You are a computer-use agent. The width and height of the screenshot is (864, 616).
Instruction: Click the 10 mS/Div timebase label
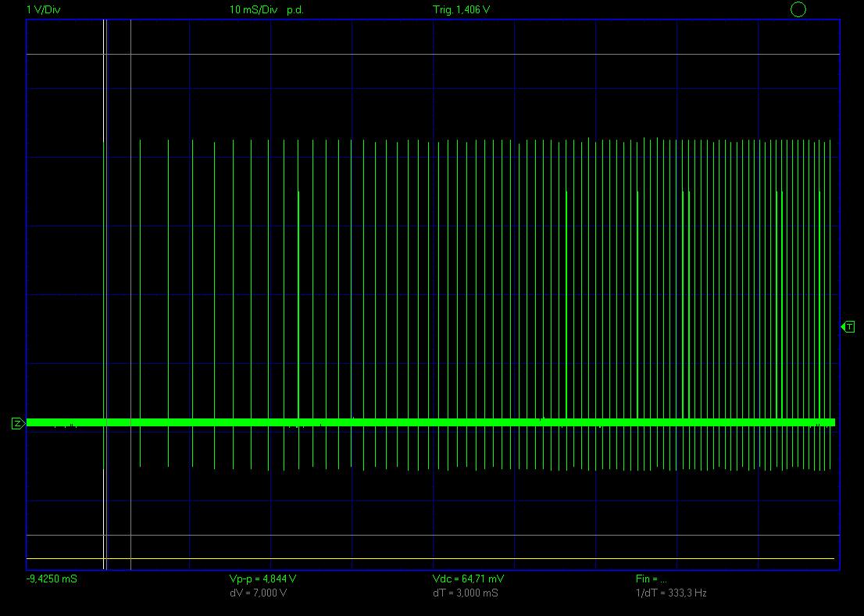tap(253, 10)
